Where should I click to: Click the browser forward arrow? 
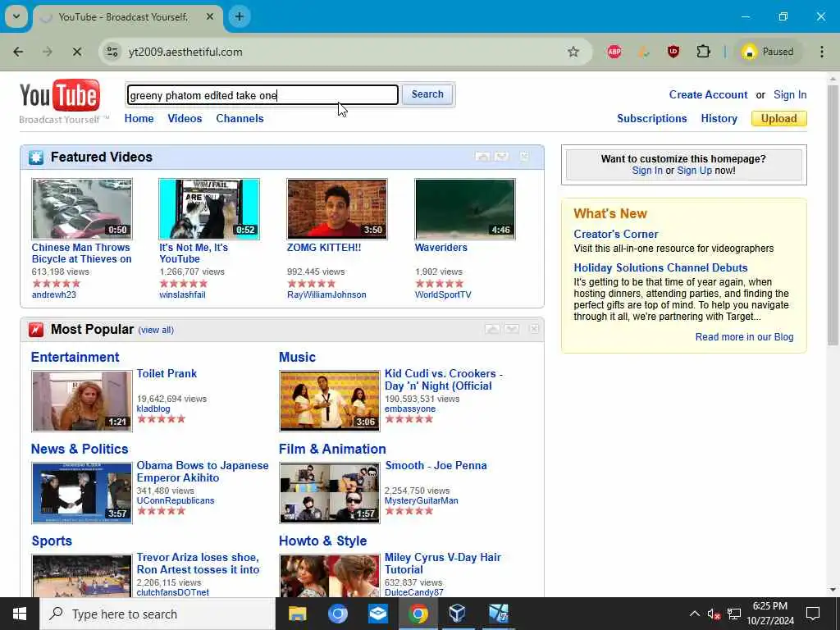click(x=48, y=52)
